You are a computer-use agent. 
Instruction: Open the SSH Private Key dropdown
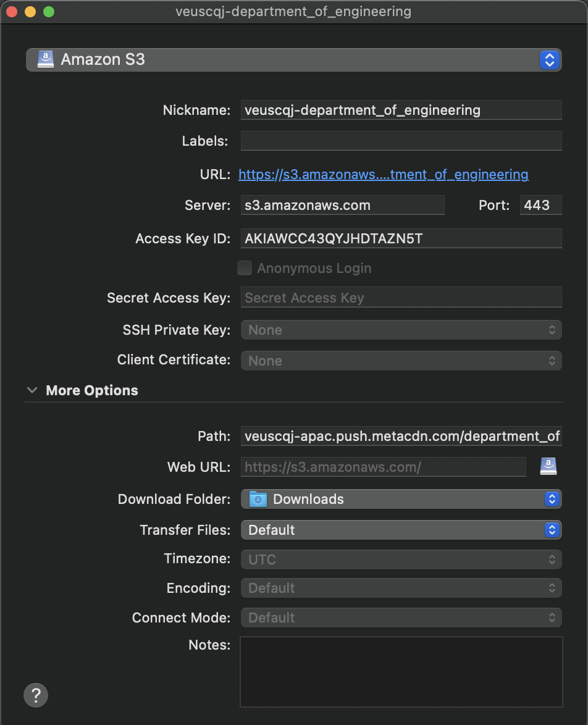pyautogui.click(x=401, y=330)
